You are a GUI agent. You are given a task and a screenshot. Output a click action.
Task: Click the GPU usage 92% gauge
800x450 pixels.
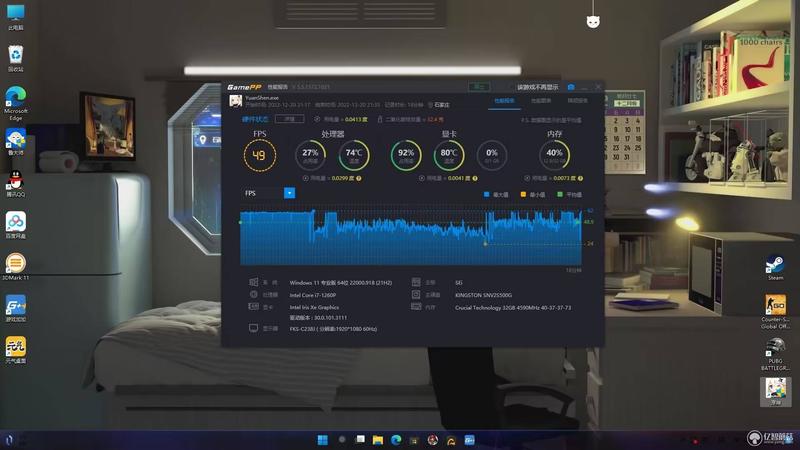(406, 155)
